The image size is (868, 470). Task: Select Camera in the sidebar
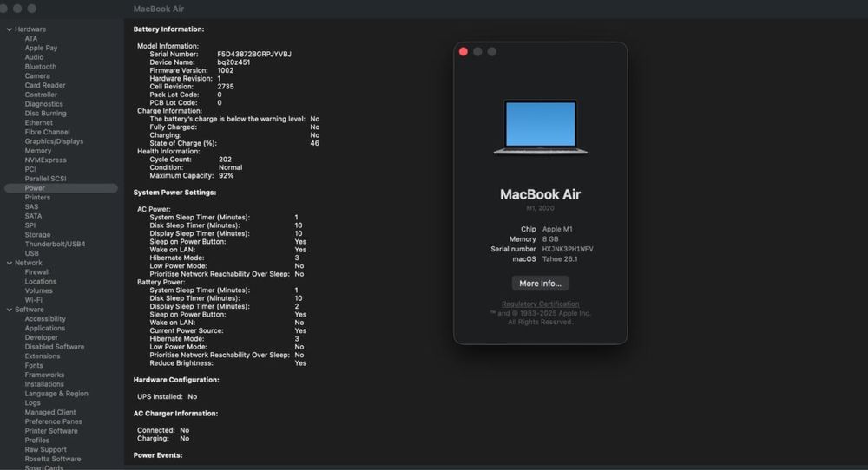(37, 76)
